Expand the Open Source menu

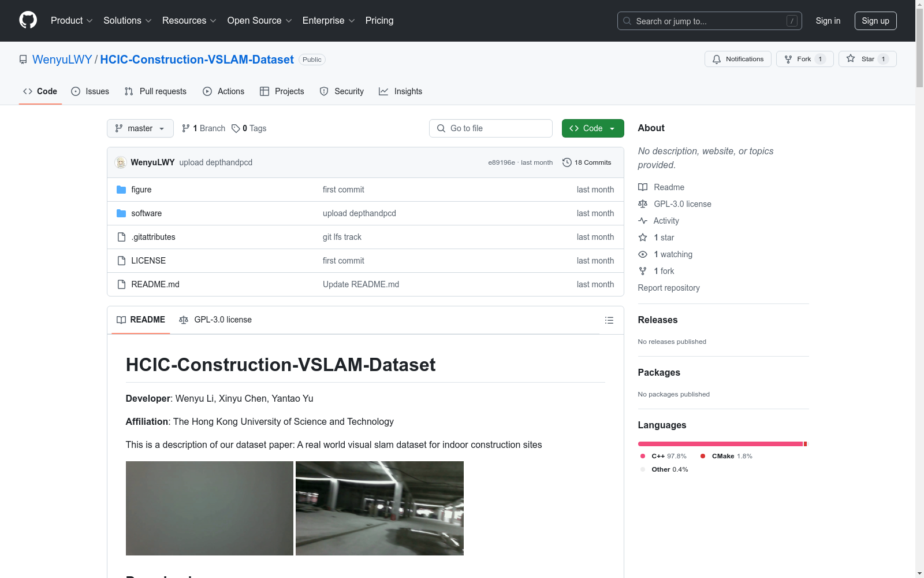click(x=260, y=21)
